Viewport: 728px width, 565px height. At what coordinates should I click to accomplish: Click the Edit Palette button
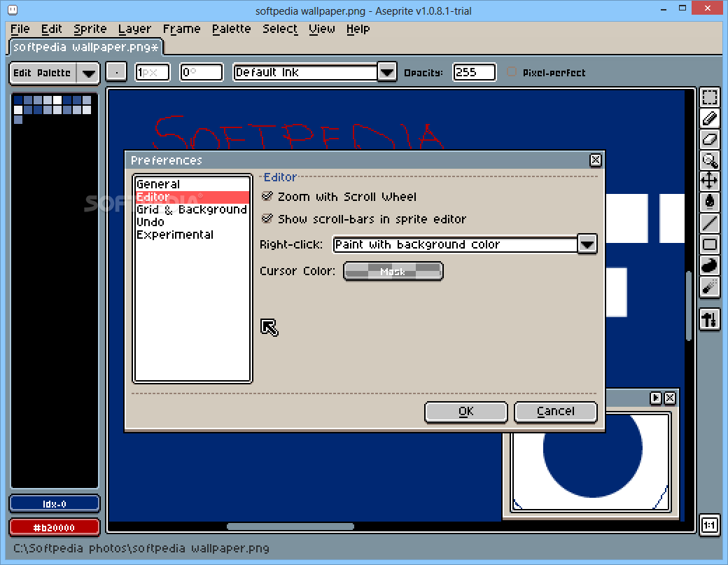pyautogui.click(x=42, y=73)
